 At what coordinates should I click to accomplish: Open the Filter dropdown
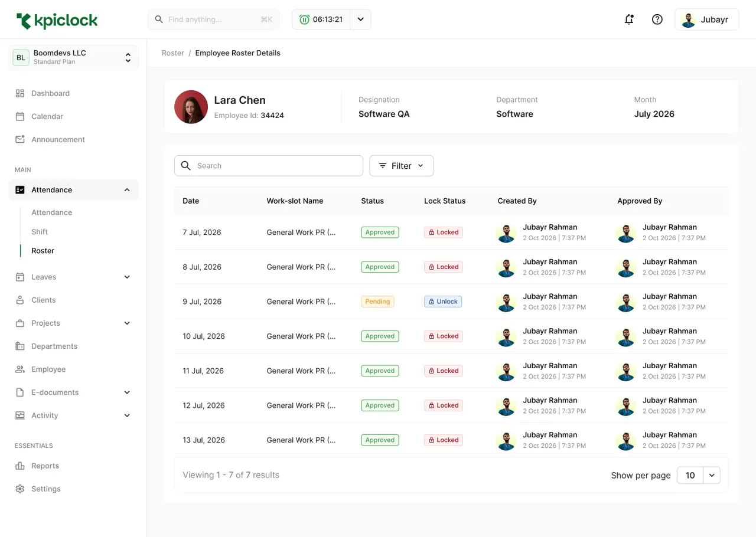[402, 166]
